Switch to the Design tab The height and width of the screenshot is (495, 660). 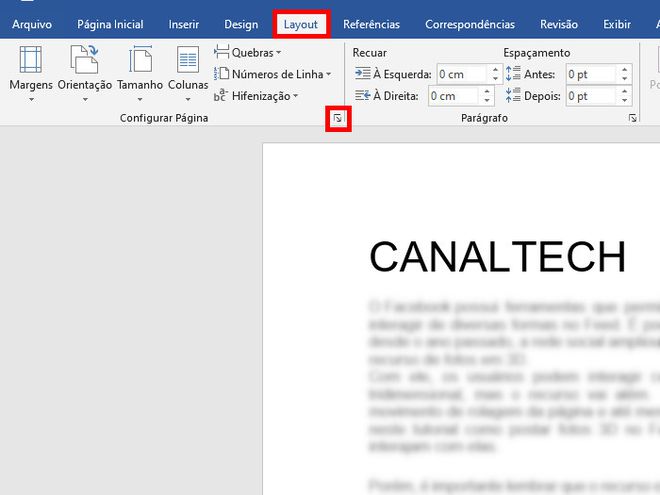[x=241, y=24]
